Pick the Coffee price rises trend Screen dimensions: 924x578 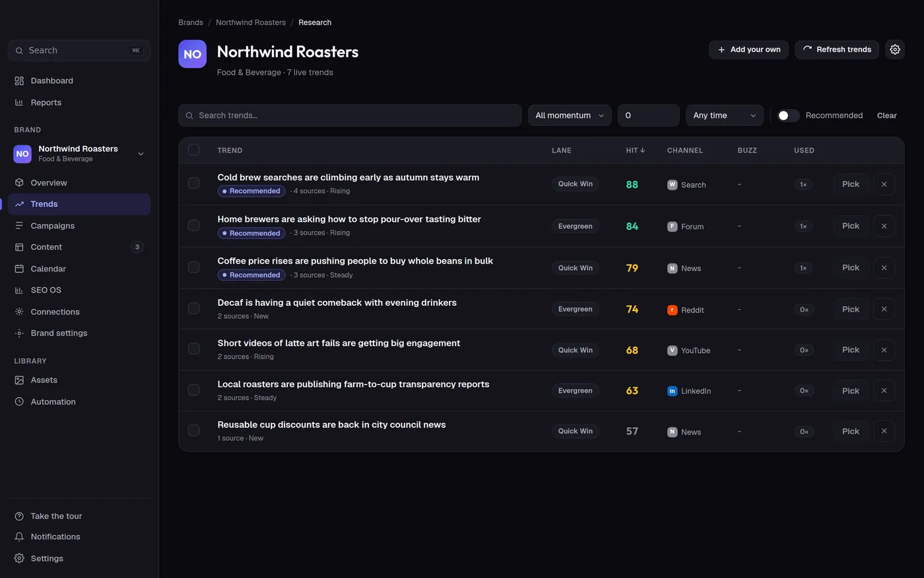coord(851,268)
